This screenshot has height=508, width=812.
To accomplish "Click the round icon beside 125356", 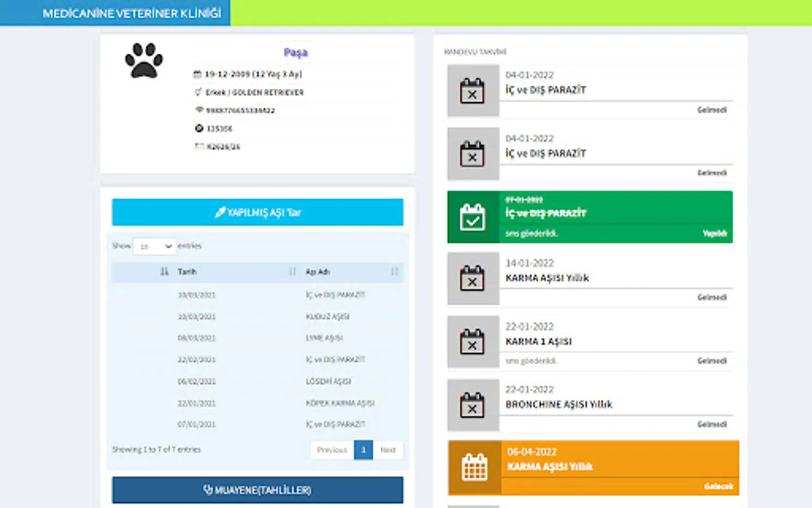I will (199, 128).
